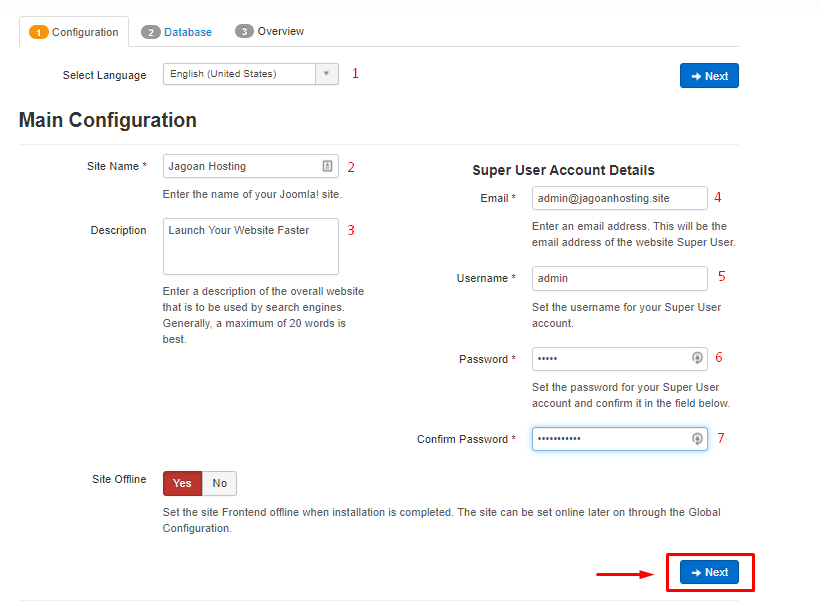Click the key icon inside Confirm Password field
The height and width of the screenshot is (606, 820).
pos(697,439)
